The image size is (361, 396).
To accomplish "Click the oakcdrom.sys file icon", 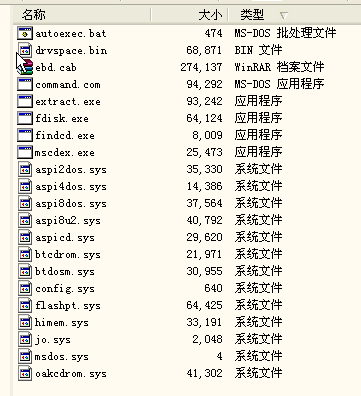I will [x=25, y=373].
